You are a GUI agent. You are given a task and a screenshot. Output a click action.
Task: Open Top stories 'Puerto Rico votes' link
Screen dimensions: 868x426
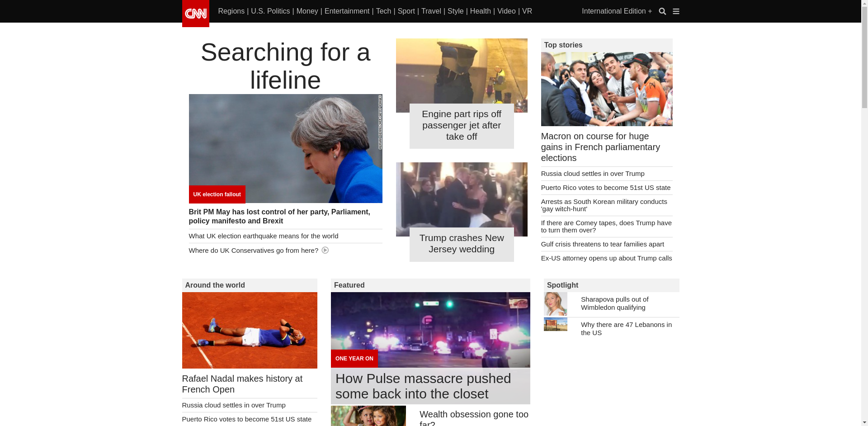click(606, 188)
